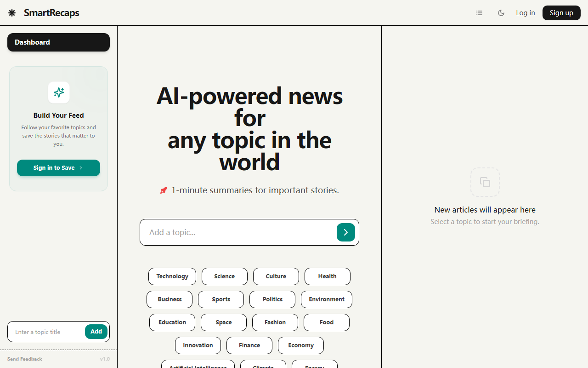
Task: Click the Add button in sidebar
Action: click(96, 332)
